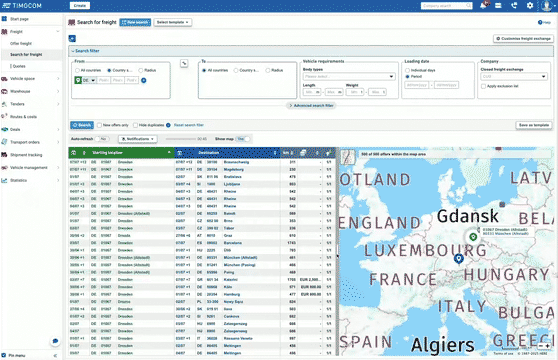558x360 pixels.
Task: Click the messages icon in top bar
Action: 498,5
